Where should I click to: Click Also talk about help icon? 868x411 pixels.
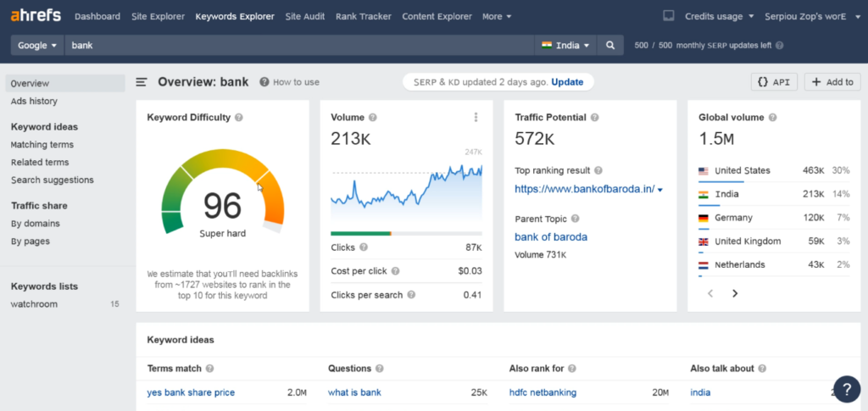click(762, 369)
